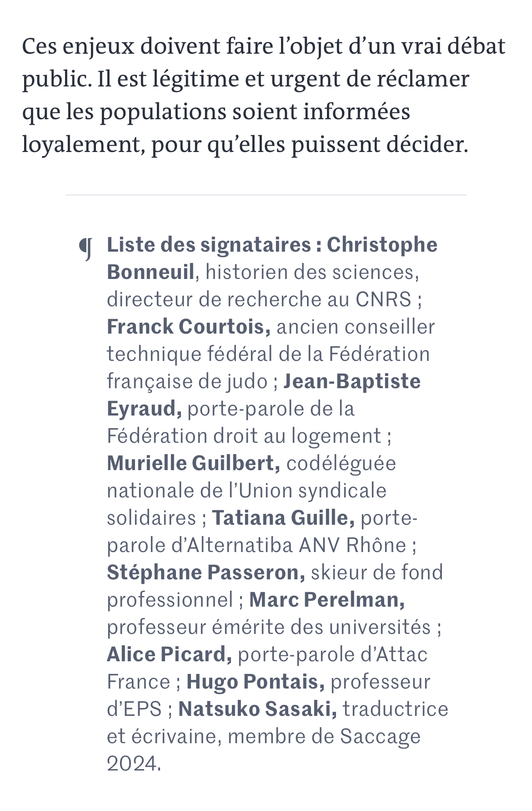The width and height of the screenshot is (532, 811).
Task: Click the phrase 'loyalement, pour qu'elles puissent décider'
Action: 245,145
